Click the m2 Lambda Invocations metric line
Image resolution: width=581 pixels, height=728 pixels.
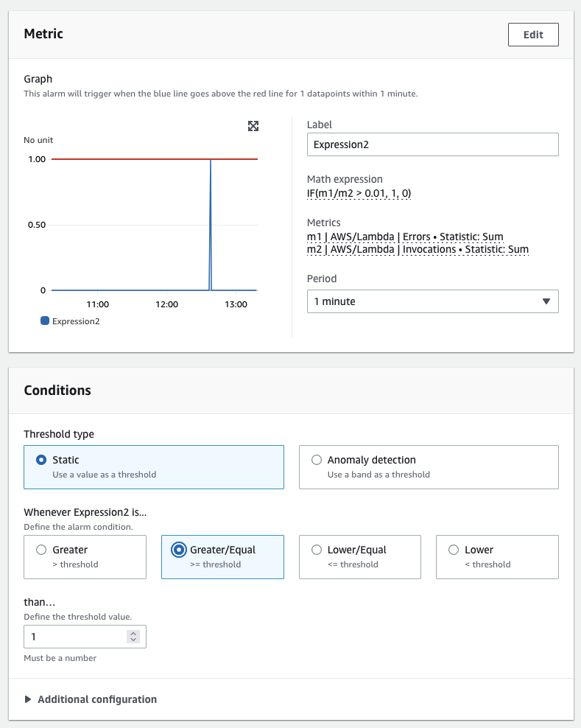(x=418, y=249)
